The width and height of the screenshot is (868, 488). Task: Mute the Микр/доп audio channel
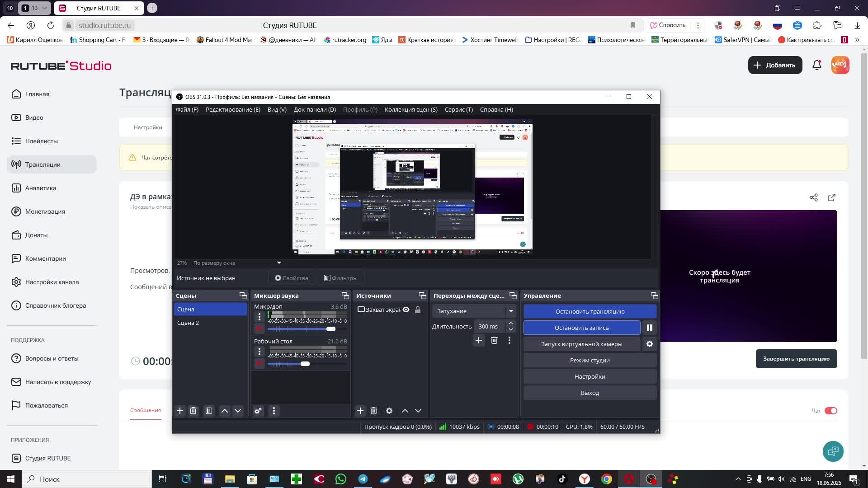[x=259, y=328]
